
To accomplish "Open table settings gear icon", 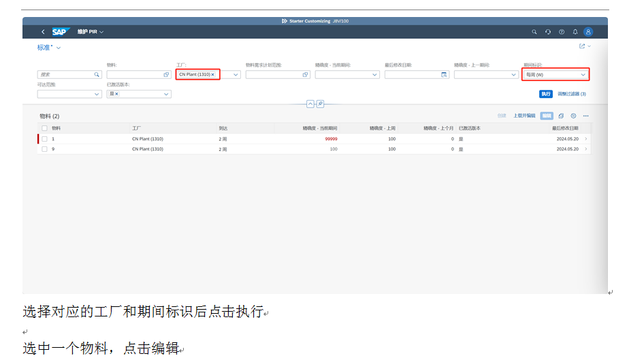I will click(x=573, y=116).
